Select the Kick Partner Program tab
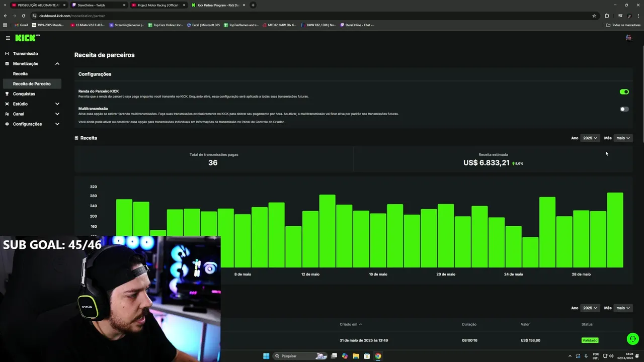This screenshot has width=644, height=362. (x=217, y=5)
